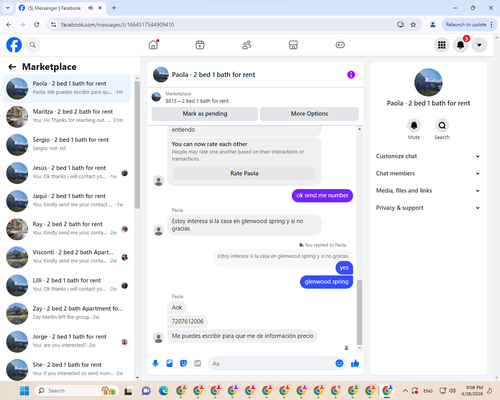Click Relaunch to update button
The width and height of the screenshot is (500, 400).
[470, 25]
